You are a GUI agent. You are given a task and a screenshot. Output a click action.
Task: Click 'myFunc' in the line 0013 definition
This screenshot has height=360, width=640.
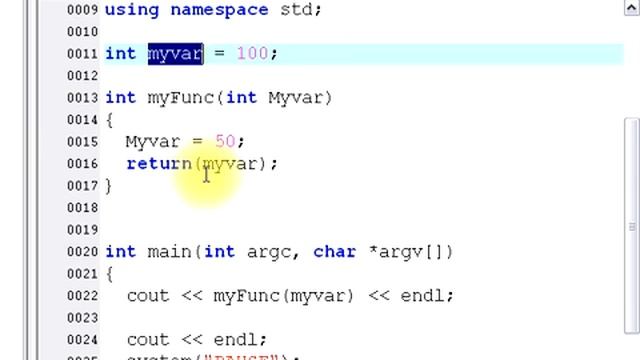181,98
